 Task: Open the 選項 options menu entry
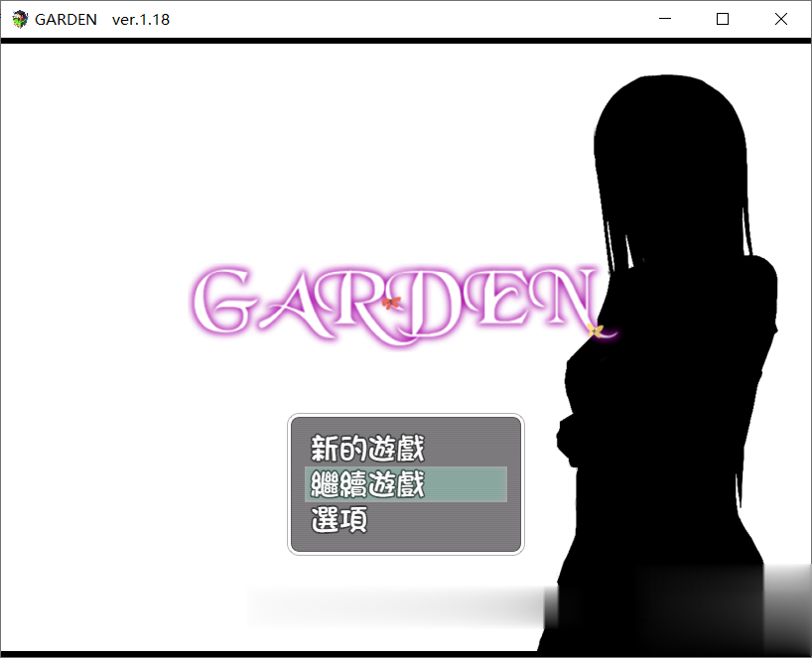pos(338,520)
